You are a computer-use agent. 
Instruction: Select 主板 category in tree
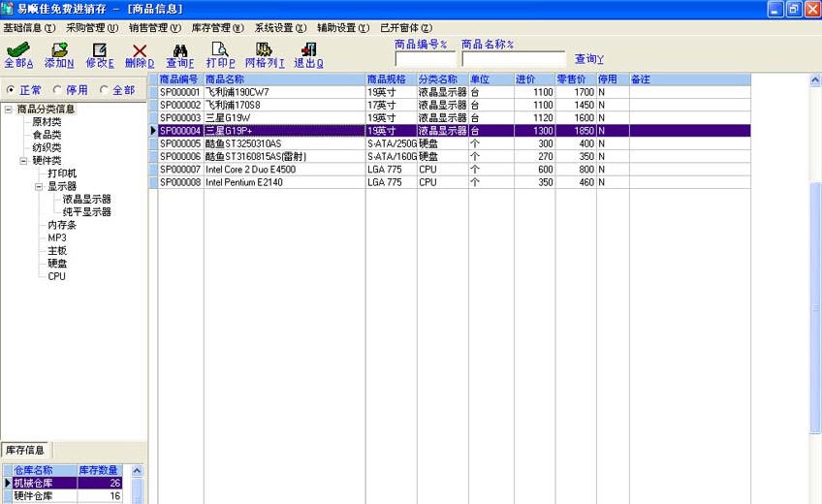(57, 251)
